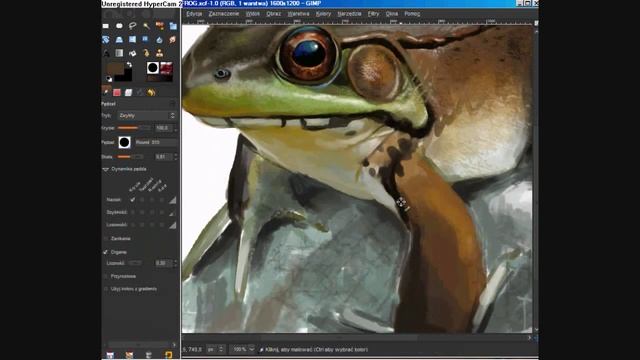
Task: Switch to the Tool Options tab icon
Action: [106, 92]
